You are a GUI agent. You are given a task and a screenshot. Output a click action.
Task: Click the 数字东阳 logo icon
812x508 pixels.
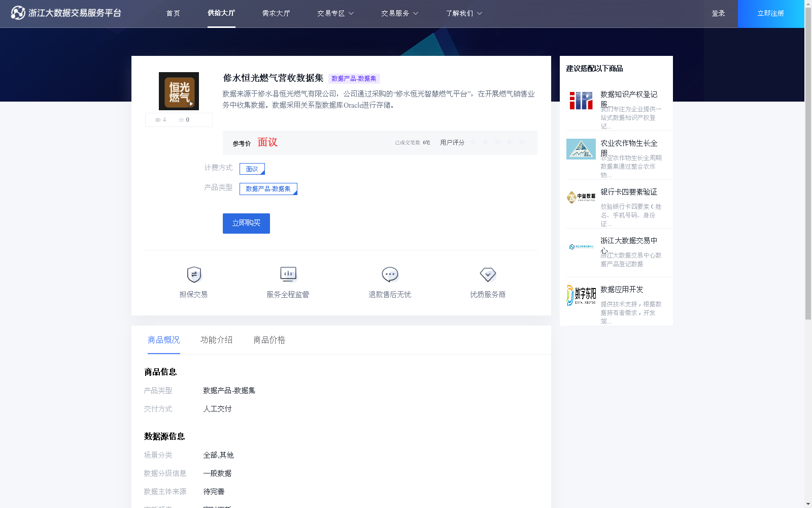[x=581, y=295]
